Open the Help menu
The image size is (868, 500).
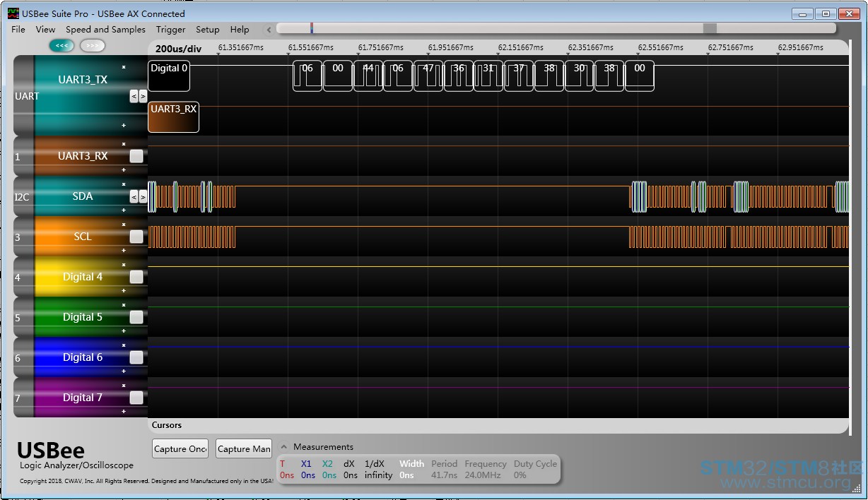tap(240, 30)
